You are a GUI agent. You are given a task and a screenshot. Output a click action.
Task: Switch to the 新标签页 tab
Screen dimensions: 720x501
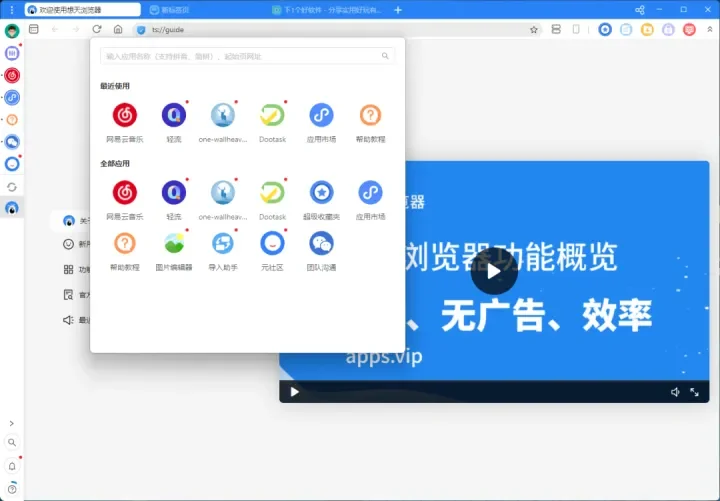pyautogui.click(x=170, y=10)
